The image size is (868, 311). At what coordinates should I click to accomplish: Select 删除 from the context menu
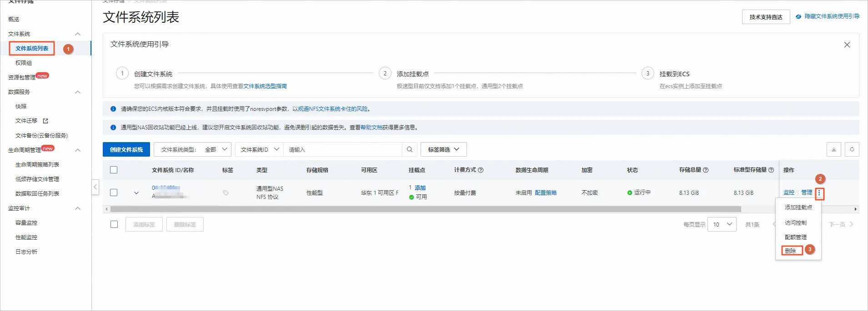[x=791, y=251]
